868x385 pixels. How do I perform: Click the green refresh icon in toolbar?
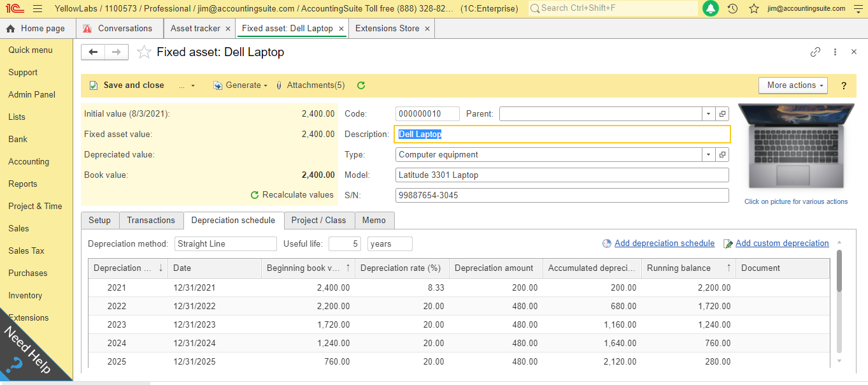[x=361, y=85]
